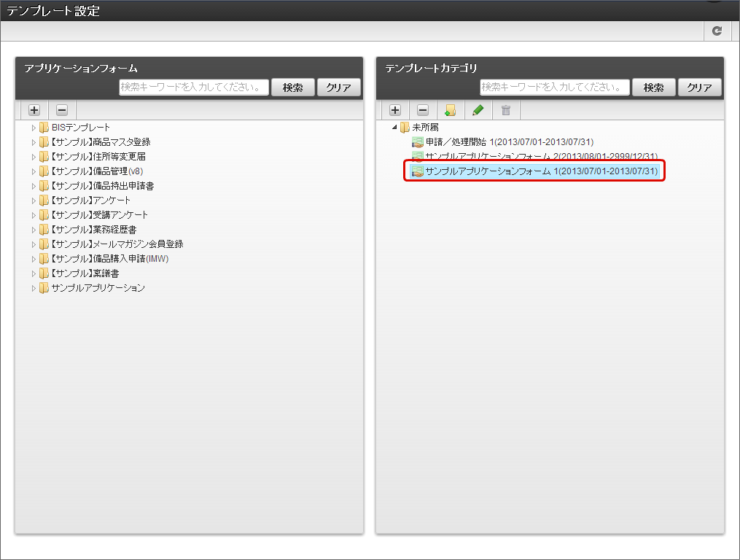Collapse the 未所属 category node
The width and height of the screenshot is (740, 560).
(394, 128)
